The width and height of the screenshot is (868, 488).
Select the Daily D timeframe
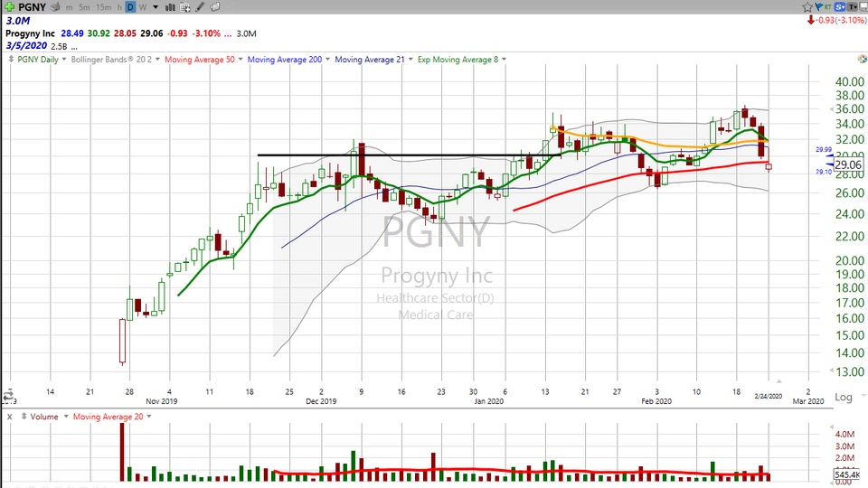[130, 7]
